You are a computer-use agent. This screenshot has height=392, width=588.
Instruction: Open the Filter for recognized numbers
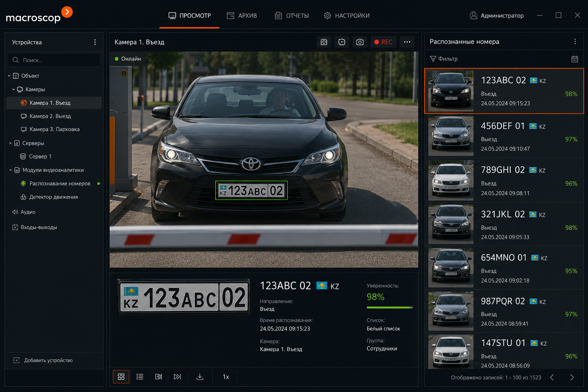click(x=444, y=59)
